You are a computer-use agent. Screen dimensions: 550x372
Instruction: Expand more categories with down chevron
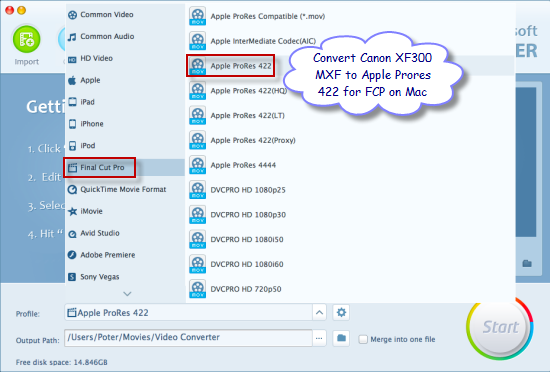(x=127, y=294)
